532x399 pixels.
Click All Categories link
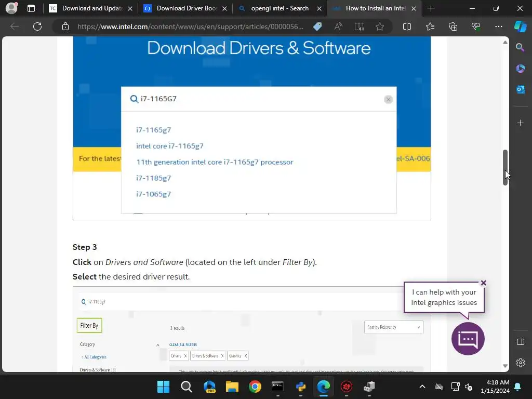(95, 357)
